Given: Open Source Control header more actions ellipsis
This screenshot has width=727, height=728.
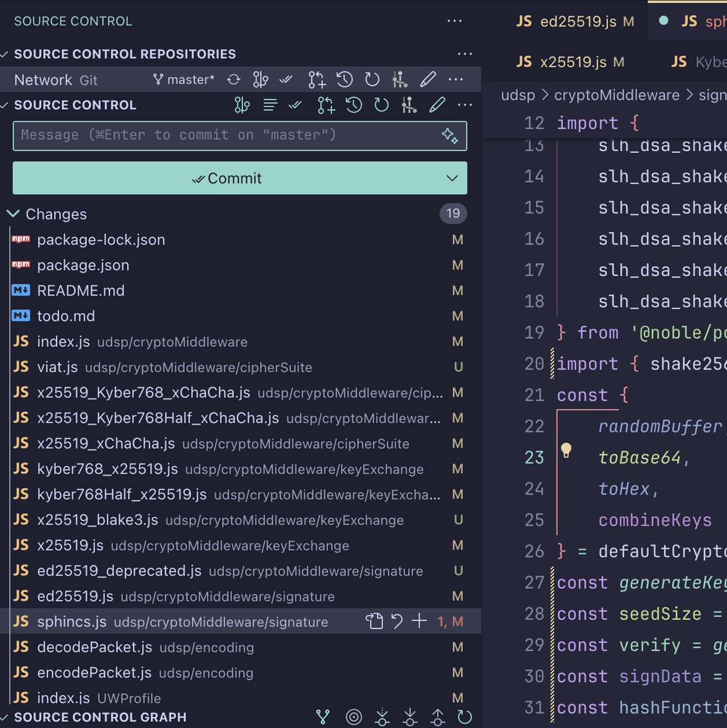Looking at the screenshot, I should click(465, 106).
